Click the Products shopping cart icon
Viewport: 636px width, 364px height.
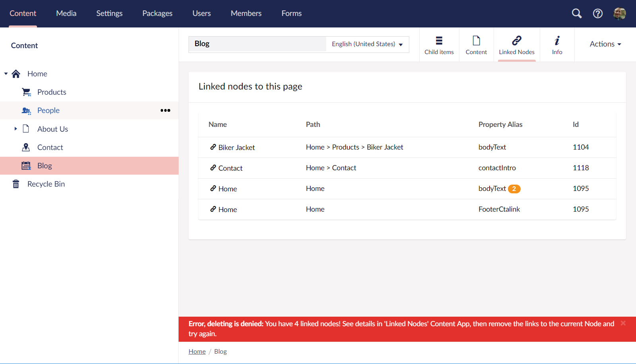26,92
